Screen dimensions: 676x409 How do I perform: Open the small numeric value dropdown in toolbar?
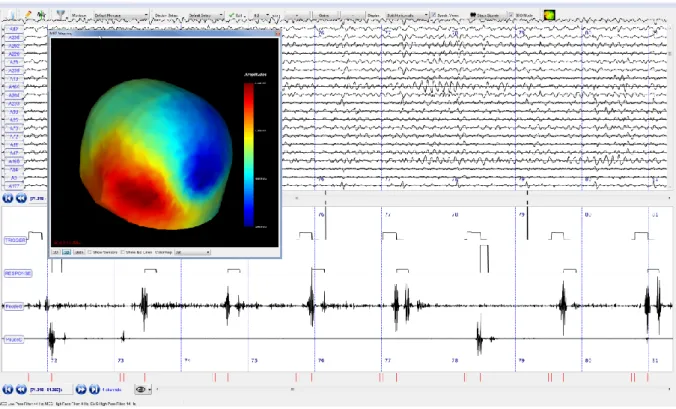click(261, 16)
